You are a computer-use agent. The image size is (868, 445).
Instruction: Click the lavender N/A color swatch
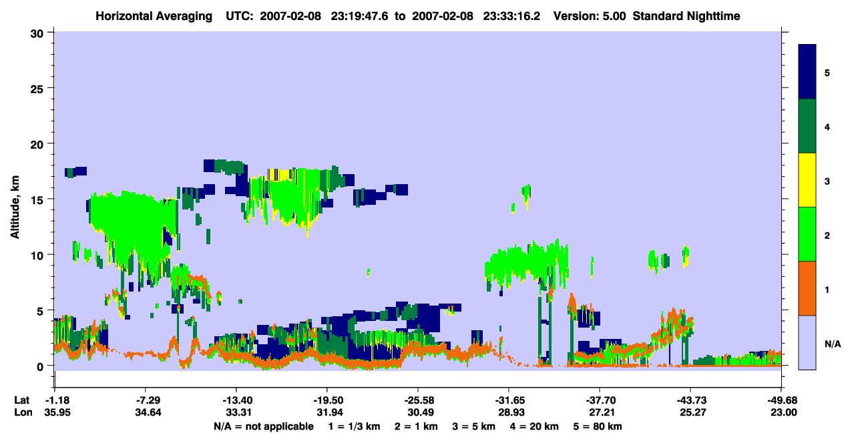[x=807, y=342]
